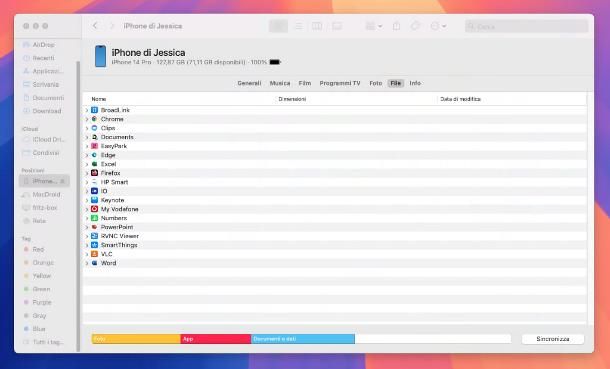Eject the iPhone from the sidebar

[x=63, y=181]
